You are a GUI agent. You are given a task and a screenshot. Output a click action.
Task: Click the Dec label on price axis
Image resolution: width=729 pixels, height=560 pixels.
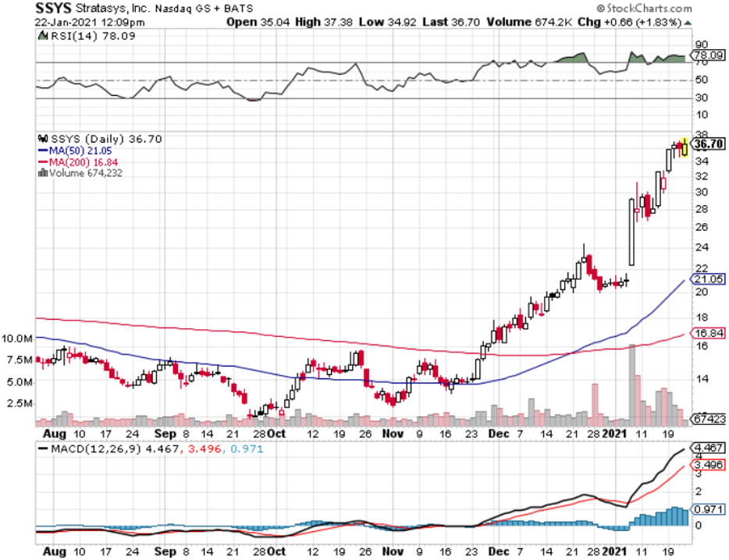[x=499, y=434]
